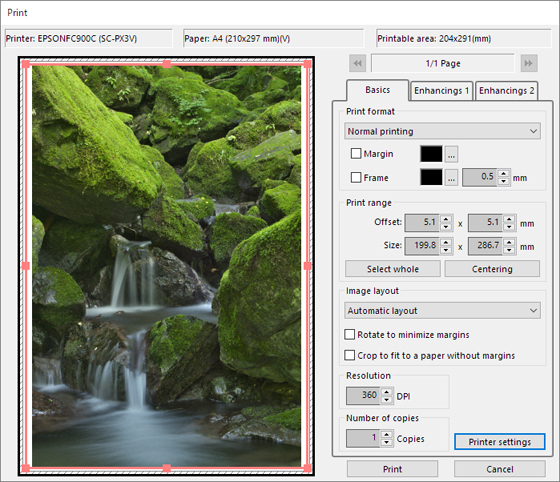Switch to the Enhancings 1 tab

[441, 91]
